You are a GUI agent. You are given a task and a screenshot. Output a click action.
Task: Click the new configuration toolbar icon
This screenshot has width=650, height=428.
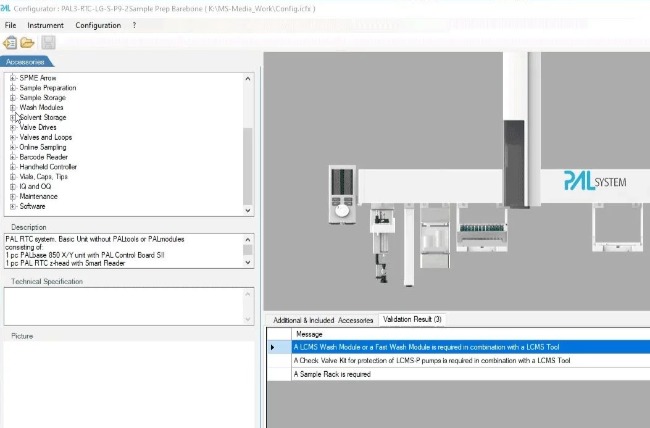click(10, 42)
